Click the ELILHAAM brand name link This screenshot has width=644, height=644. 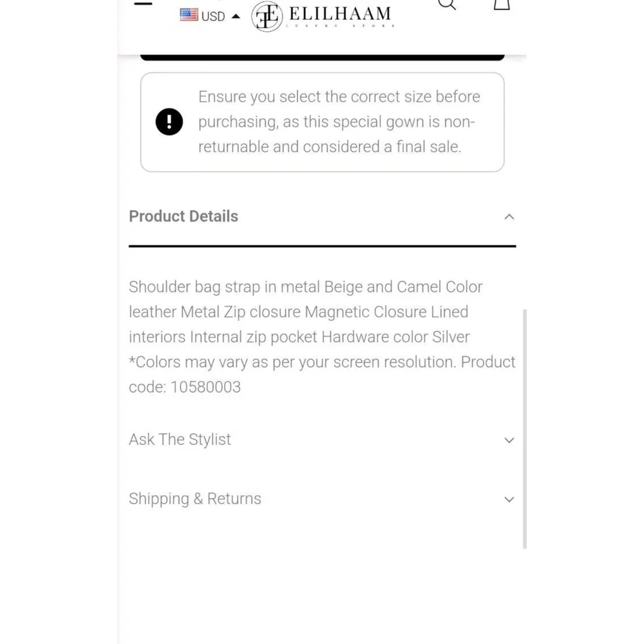pyautogui.click(x=340, y=15)
